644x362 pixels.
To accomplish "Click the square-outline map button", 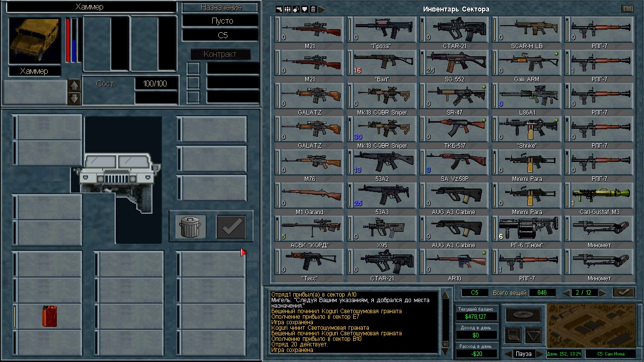I will point(513,334).
